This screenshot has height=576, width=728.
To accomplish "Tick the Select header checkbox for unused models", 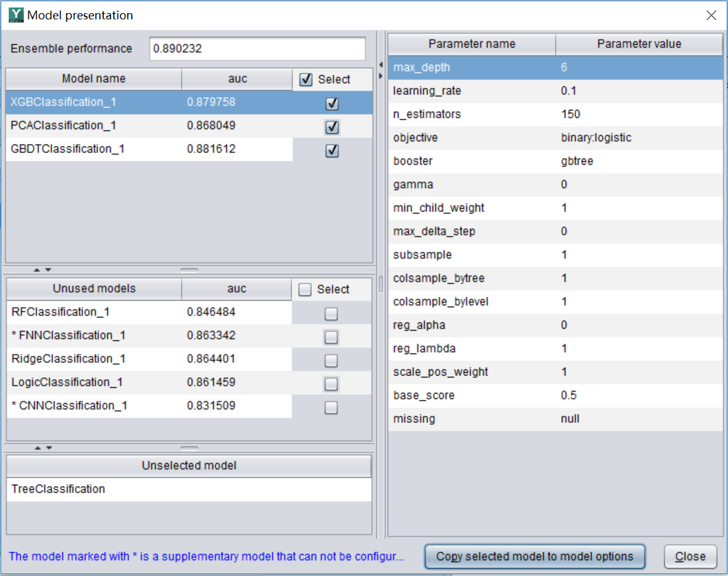I will coord(306,289).
